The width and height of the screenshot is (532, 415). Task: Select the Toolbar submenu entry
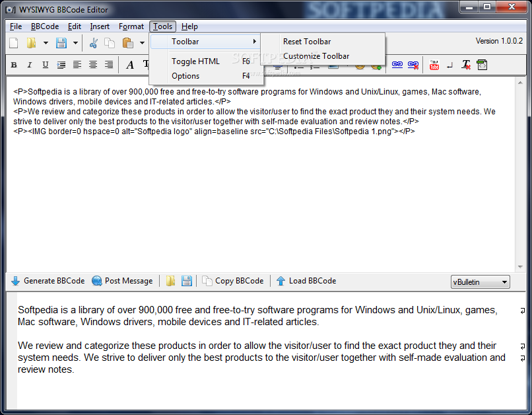tap(205, 42)
